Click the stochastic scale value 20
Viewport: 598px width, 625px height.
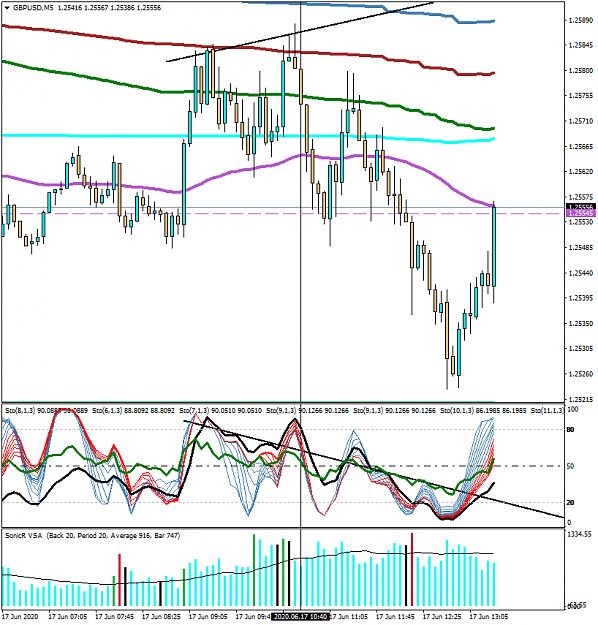571,503
